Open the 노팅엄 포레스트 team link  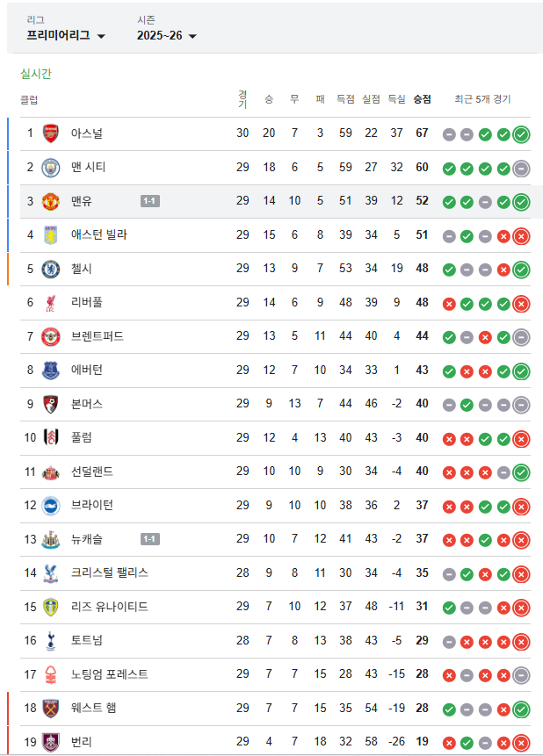[x=109, y=674]
